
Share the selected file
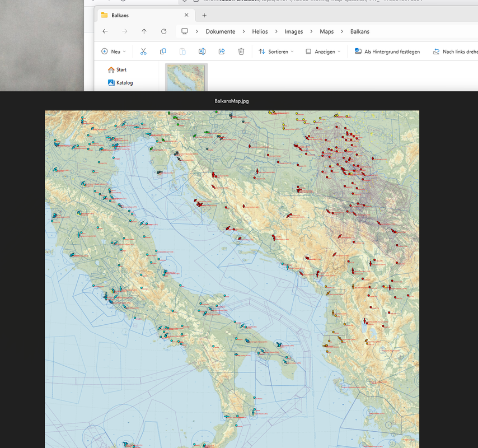coord(222,52)
